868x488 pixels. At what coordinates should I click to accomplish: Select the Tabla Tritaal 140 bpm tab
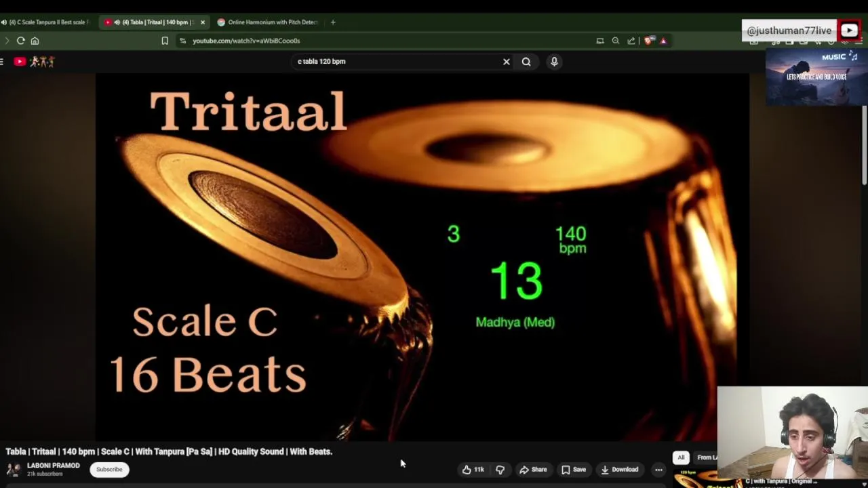click(153, 22)
